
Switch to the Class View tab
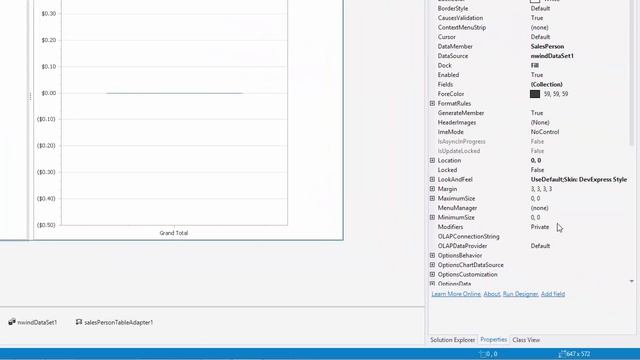tap(526, 340)
